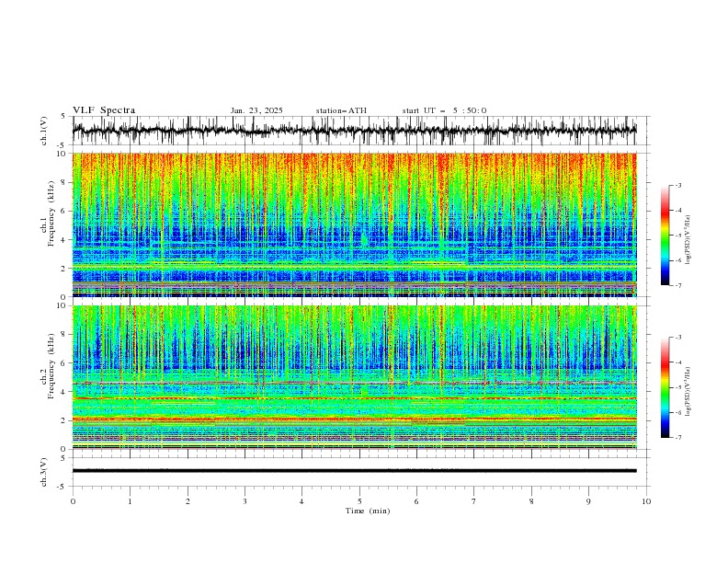Click time axis tick label "9"

(x=588, y=501)
